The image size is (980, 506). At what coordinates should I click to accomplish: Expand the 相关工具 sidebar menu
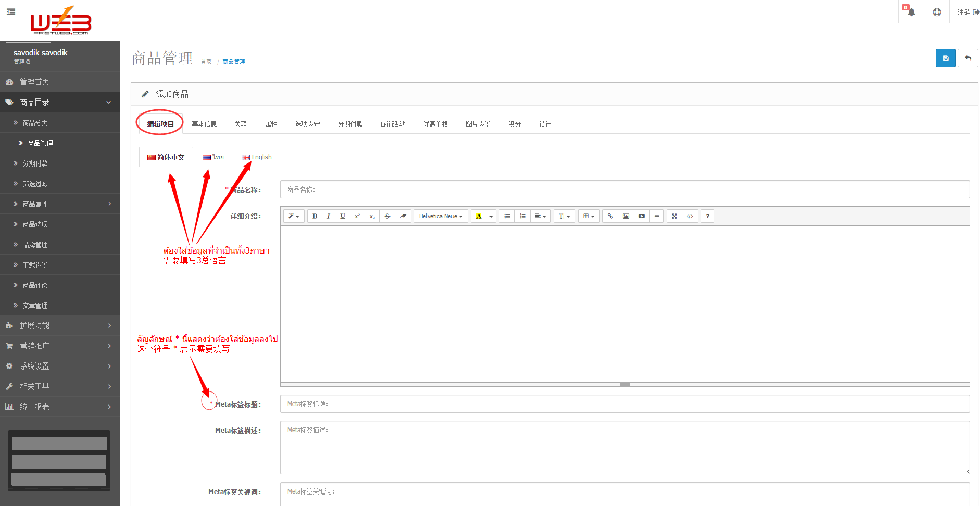pyautogui.click(x=60, y=386)
